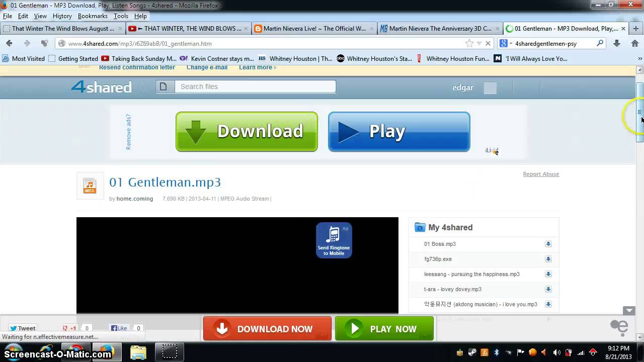Download leessang - pursuing the happiness.mp3 via arrow icon
Screen dimensions: 644x362
548,274
